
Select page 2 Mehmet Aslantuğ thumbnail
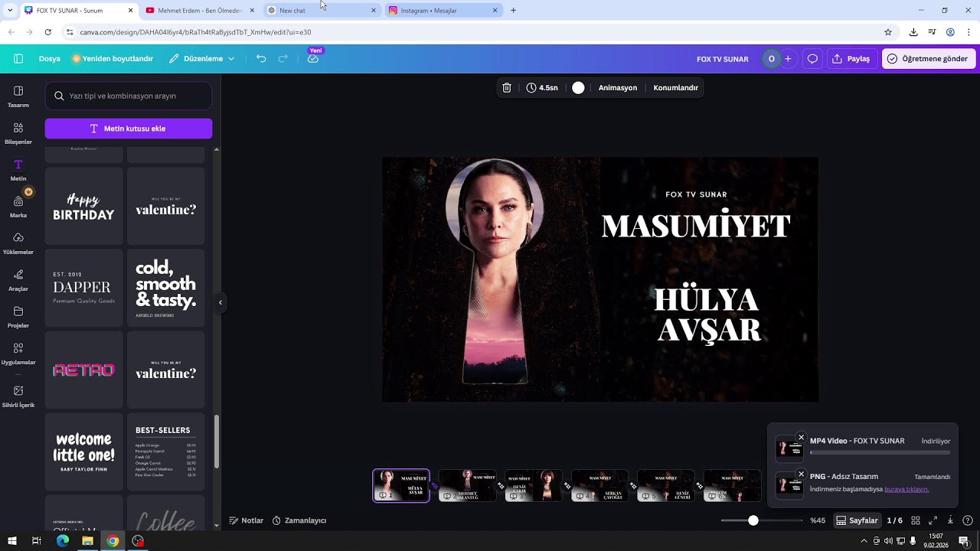pyautogui.click(x=467, y=485)
